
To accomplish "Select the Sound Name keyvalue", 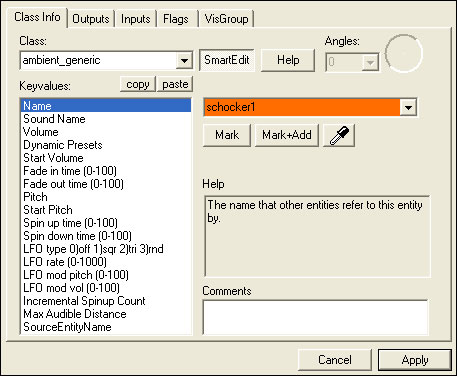I will (106, 119).
